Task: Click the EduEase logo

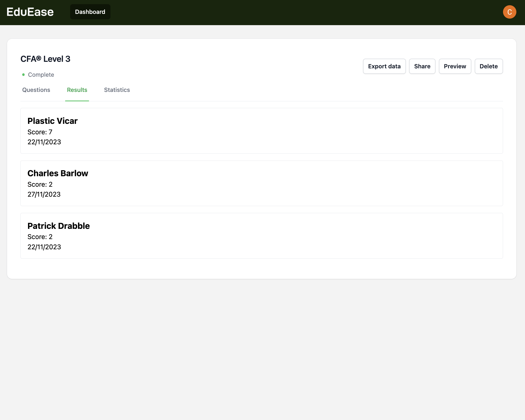Action: [30, 12]
